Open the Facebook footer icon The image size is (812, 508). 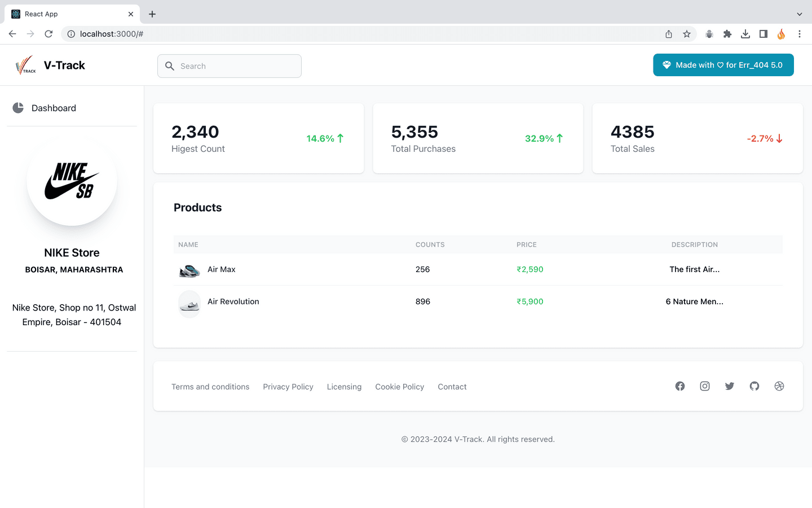pyautogui.click(x=680, y=386)
